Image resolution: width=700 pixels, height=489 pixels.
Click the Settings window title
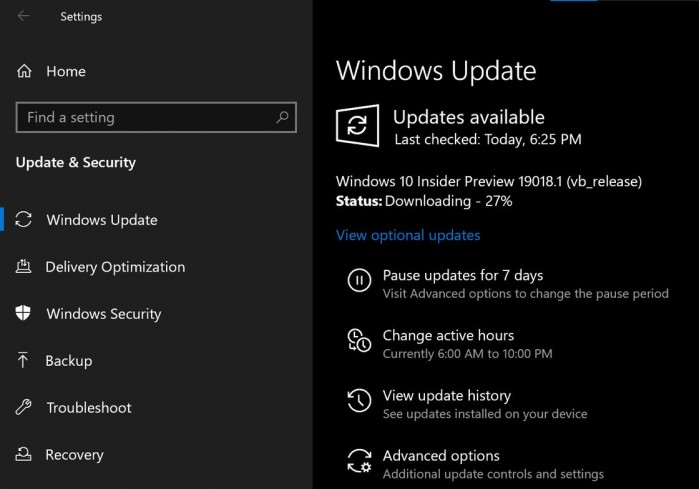click(x=81, y=17)
